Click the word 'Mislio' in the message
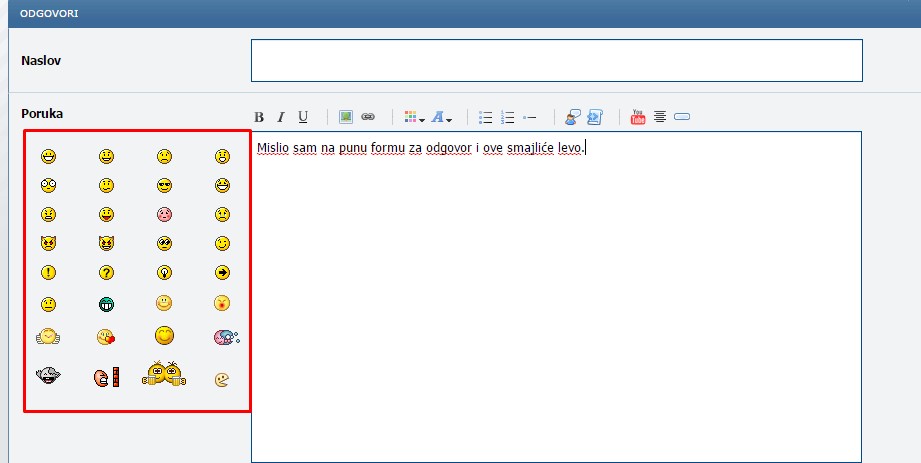 tap(274, 149)
